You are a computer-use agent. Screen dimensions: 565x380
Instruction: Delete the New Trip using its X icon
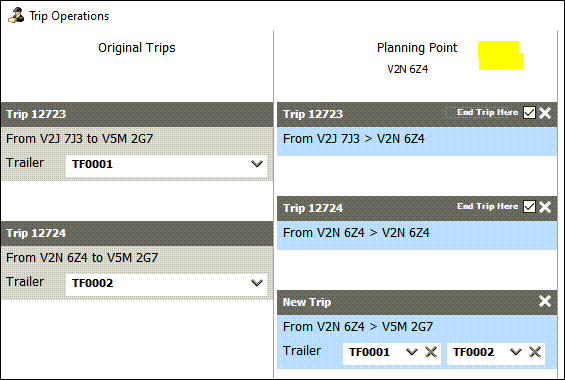(x=545, y=301)
